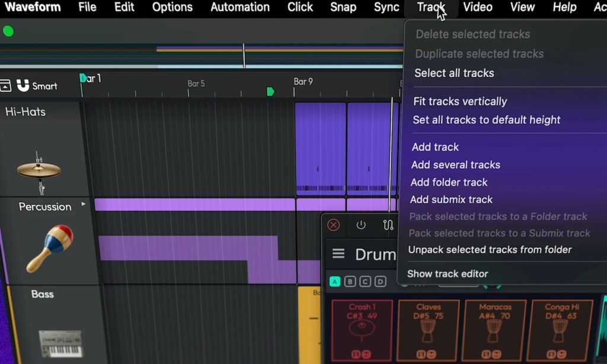Click the green loop end marker before Bar 9

pos(270,91)
